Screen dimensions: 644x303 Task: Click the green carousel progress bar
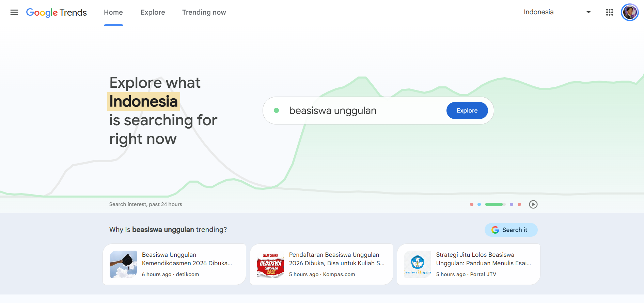[x=496, y=204]
